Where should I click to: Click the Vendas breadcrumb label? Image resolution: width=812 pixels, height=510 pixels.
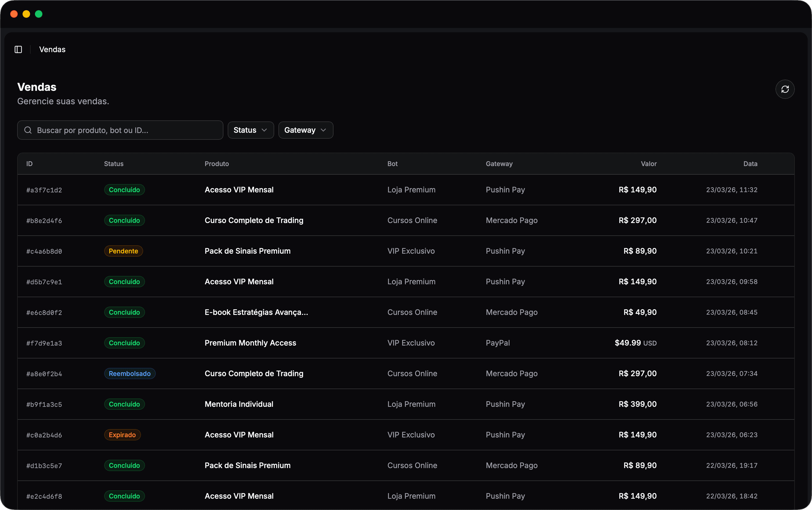[52, 50]
